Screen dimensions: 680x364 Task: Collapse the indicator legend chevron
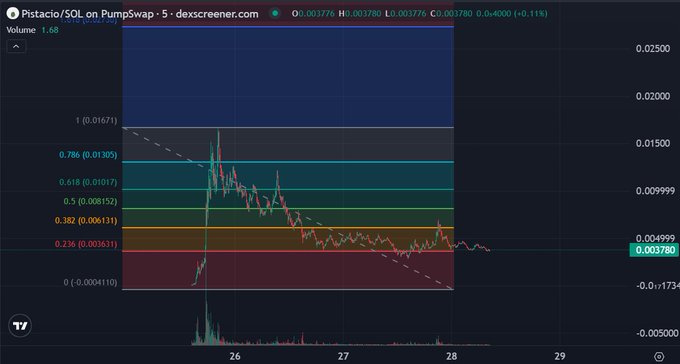pyautogui.click(x=16, y=46)
